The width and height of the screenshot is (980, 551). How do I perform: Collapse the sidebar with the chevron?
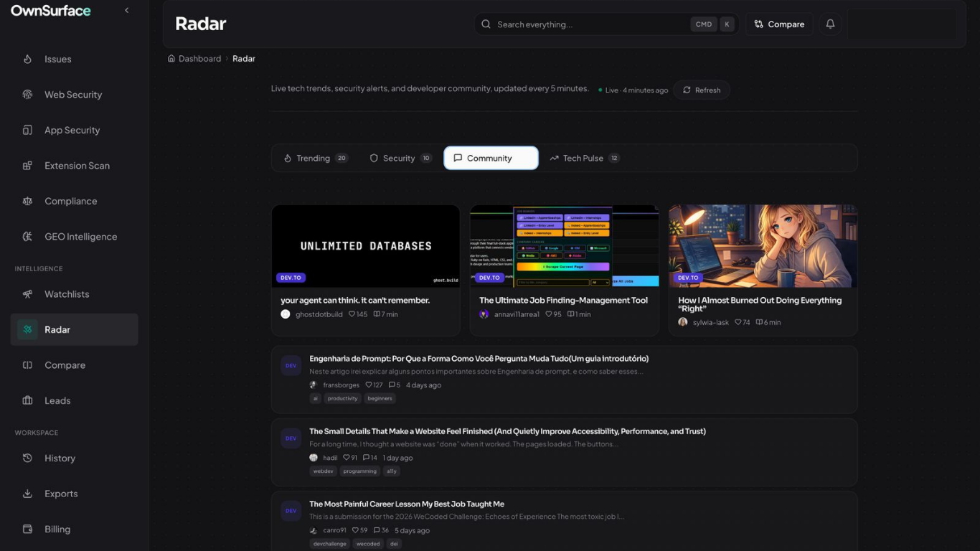point(126,10)
